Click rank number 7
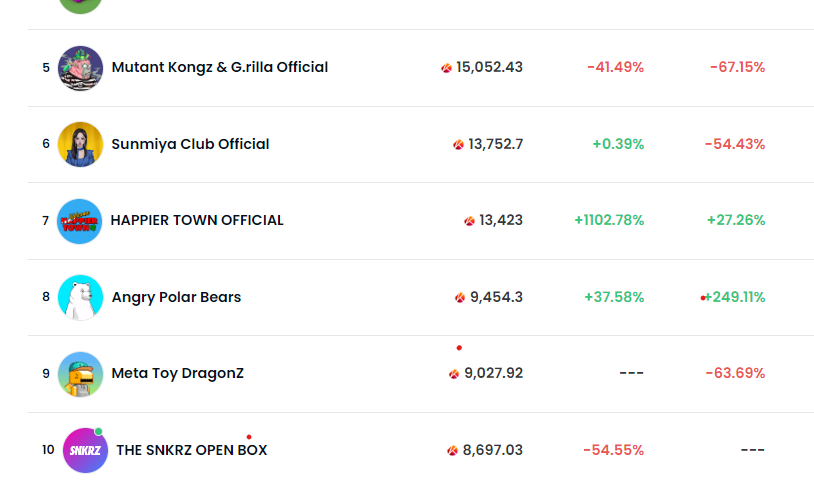 click(46, 221)
